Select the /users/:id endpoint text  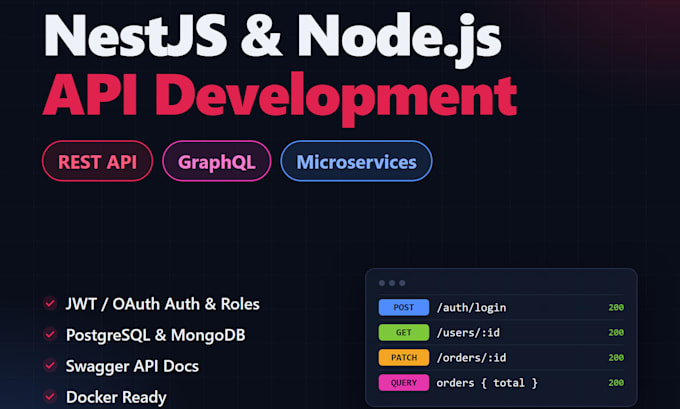pyautogui.click(x=468, y=333)
